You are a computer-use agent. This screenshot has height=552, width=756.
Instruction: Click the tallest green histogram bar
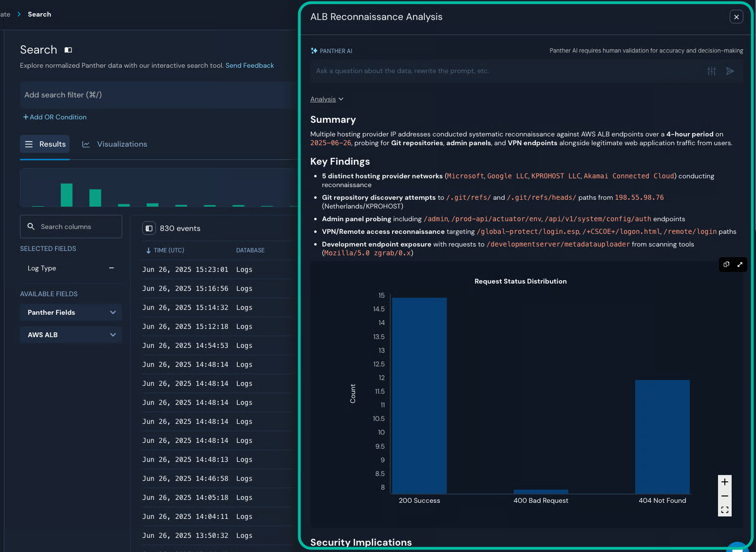click(67, 195)
